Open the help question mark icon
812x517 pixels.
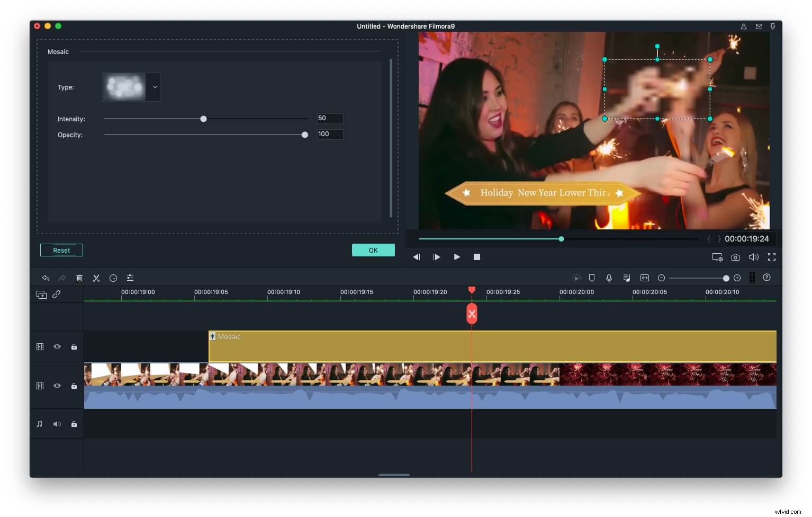pyautogui.click(x=766, y=278)
